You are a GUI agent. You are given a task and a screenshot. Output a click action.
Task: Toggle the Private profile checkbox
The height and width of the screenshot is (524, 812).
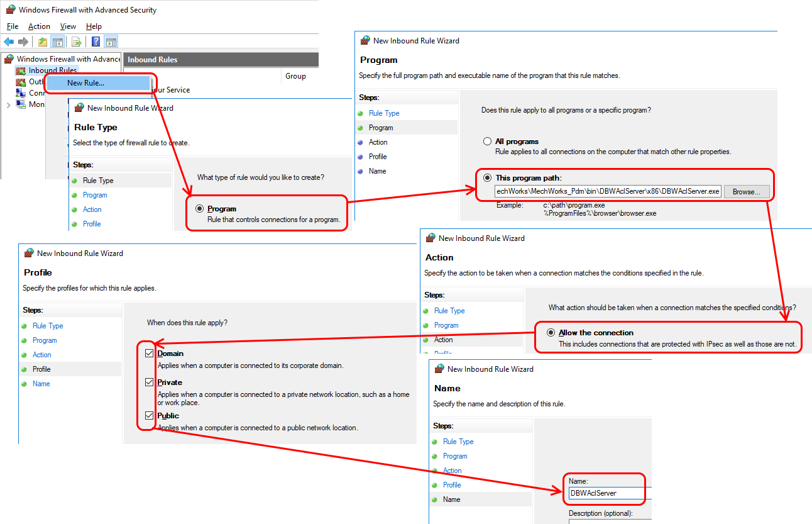[149, 382]
